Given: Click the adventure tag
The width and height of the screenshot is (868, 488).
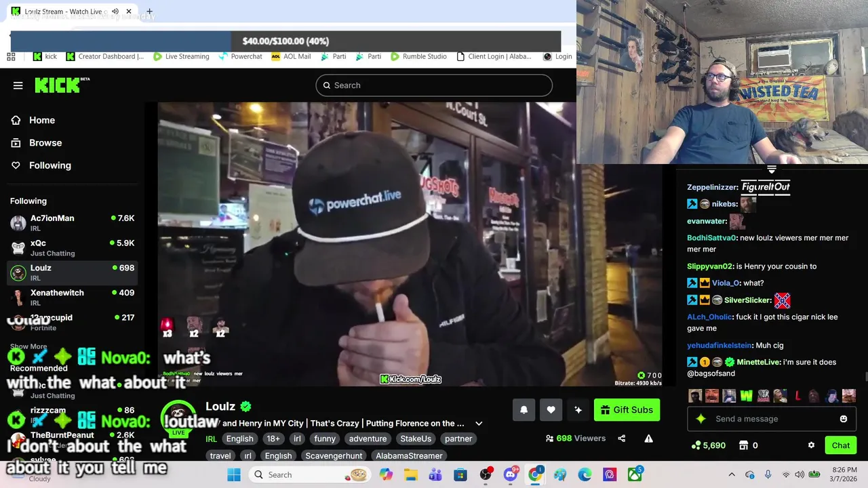Looking at the screenshot, I should (x=368, y=439).
